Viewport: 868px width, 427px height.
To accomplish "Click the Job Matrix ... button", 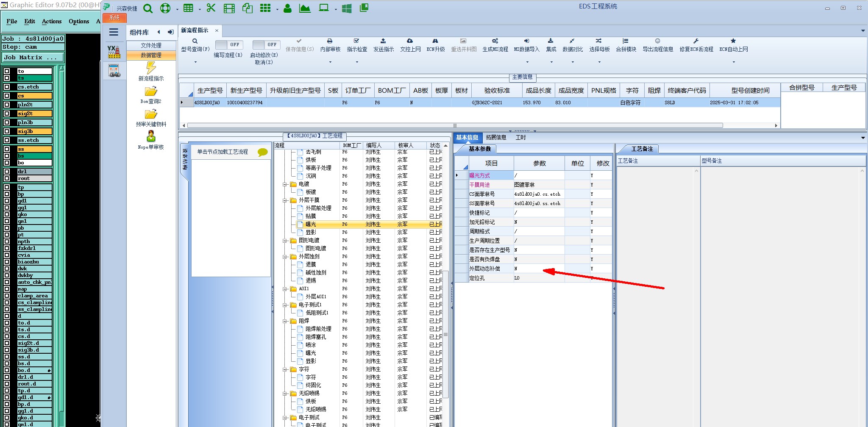I will coord(33,58).
